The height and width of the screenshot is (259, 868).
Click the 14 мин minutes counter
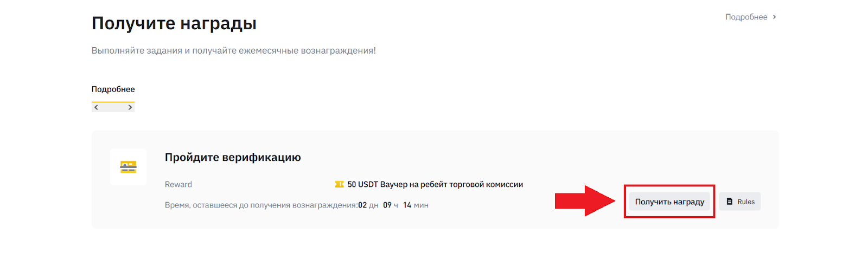(416, 205)
